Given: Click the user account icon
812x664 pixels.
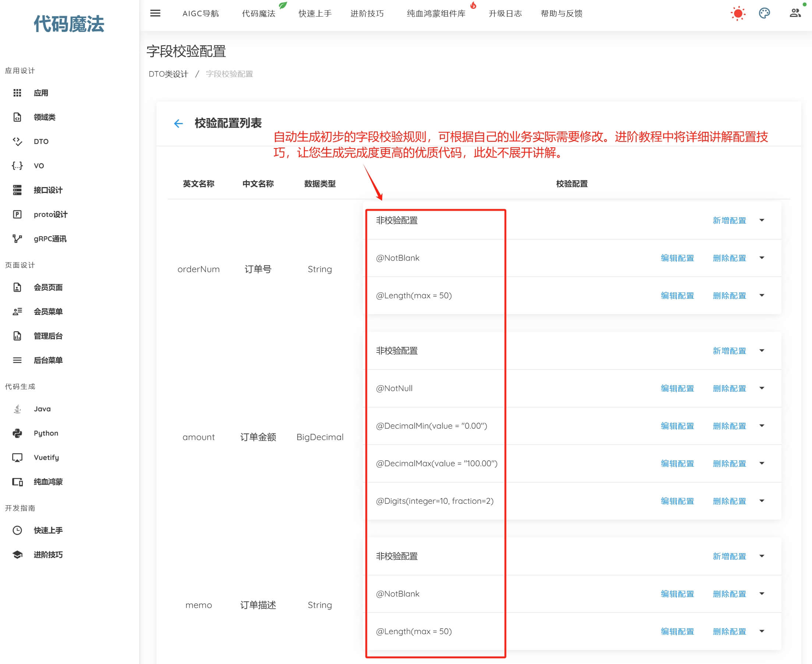Looking at the screenshot, I should coord(795,13).
